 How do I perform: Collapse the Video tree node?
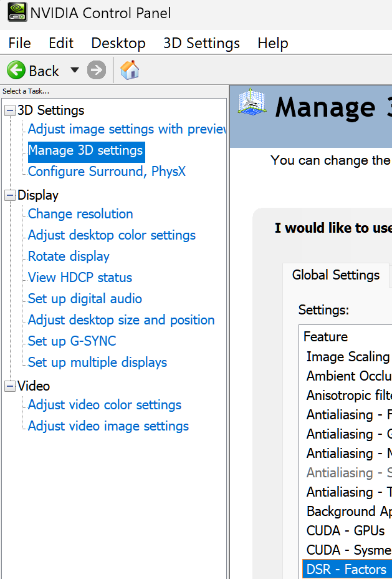pos(9,386)
